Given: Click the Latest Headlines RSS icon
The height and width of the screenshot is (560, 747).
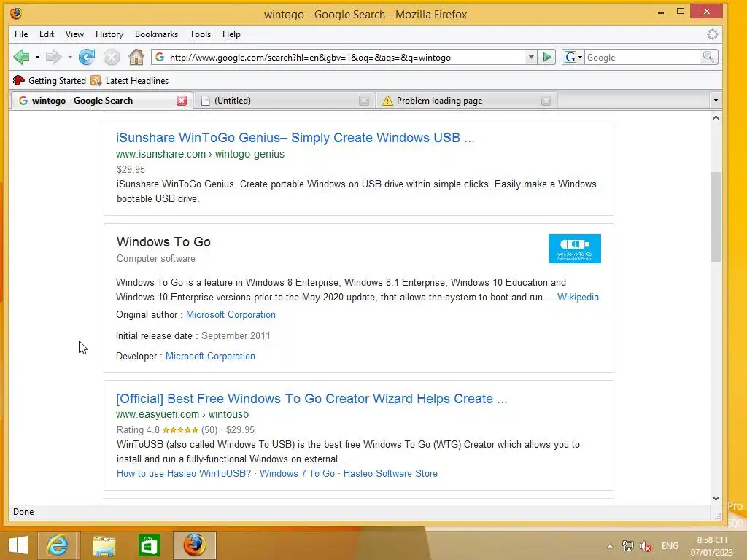Looking at the screenshot, I should coord(96,80).
